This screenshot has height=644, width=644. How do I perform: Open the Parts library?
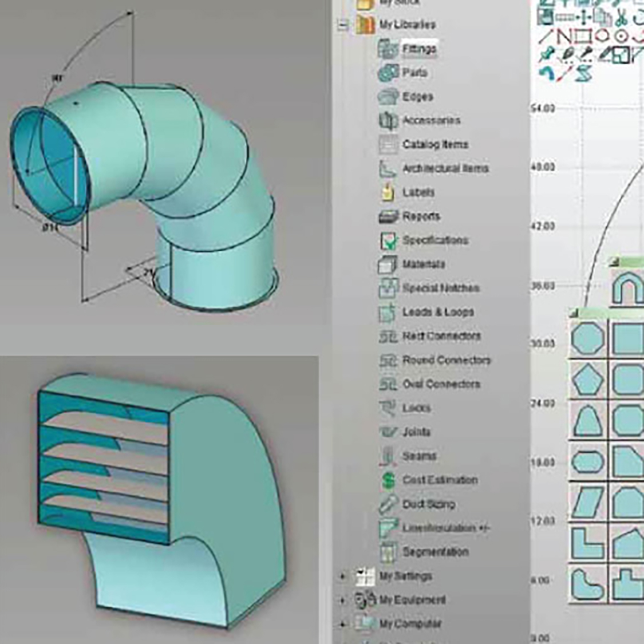click(x=402, y=73)
